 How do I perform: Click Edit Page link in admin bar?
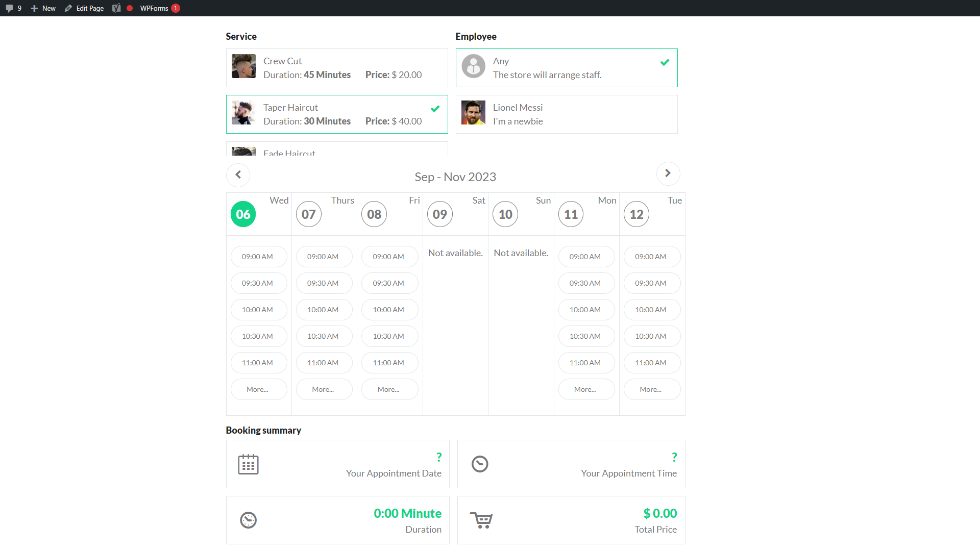tap(84, 8)
